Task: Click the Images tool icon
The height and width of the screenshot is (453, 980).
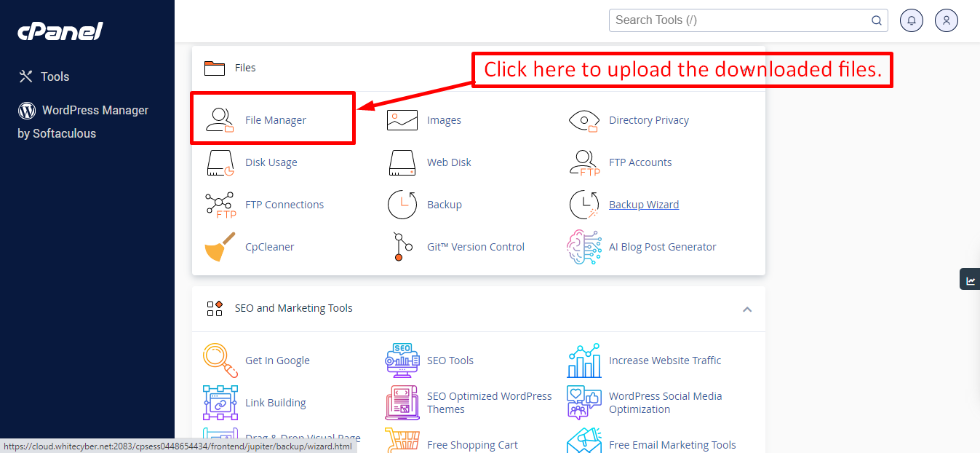Action: pyautogui.click(x=402, y=120)
